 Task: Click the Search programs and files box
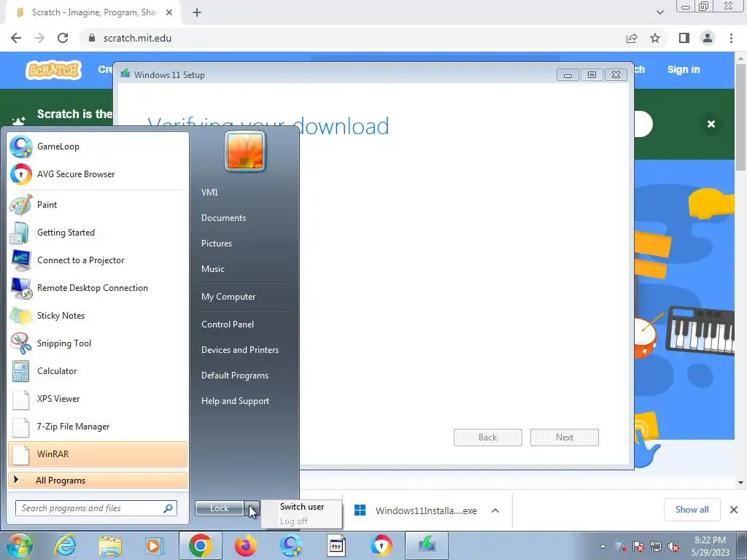pos(96,508)
